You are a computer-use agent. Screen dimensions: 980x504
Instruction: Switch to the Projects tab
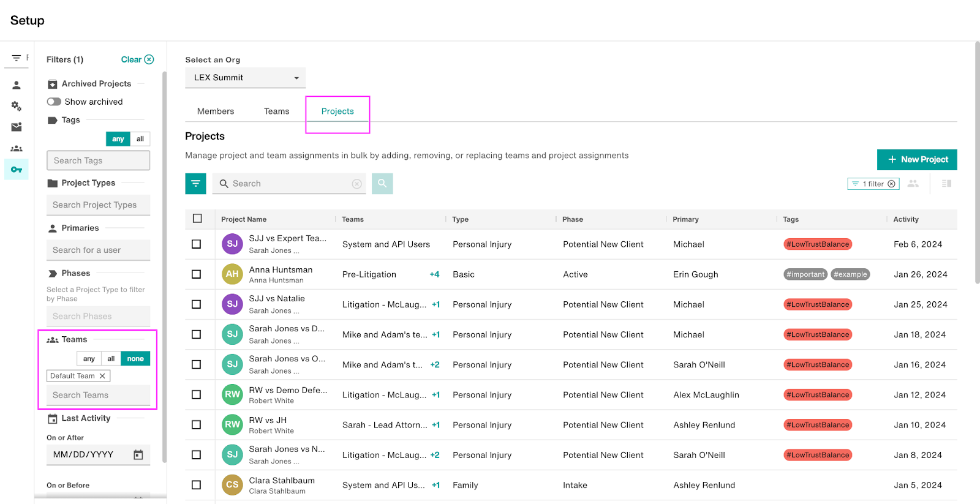pos(337,111)
